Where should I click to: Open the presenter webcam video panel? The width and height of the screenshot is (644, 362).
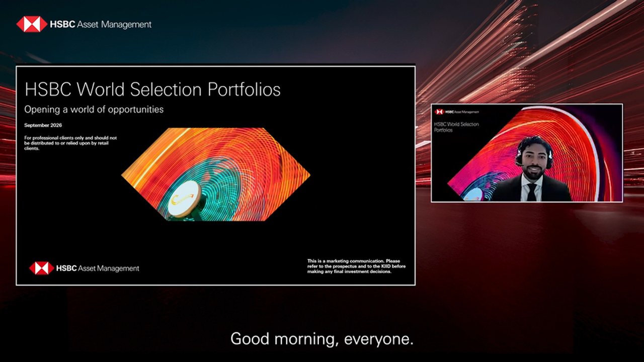click(x=527, y=153)
